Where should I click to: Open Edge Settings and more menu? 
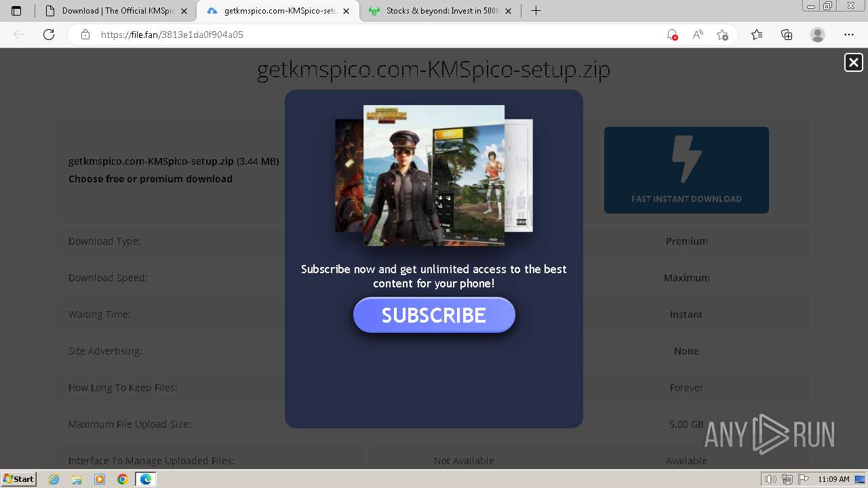point(849,35)
